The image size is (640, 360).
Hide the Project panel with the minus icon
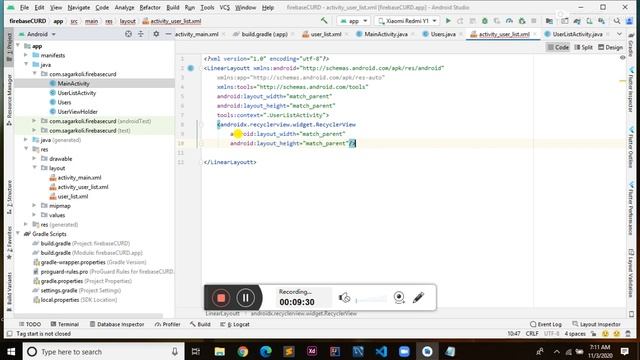[x=168, y=34]
